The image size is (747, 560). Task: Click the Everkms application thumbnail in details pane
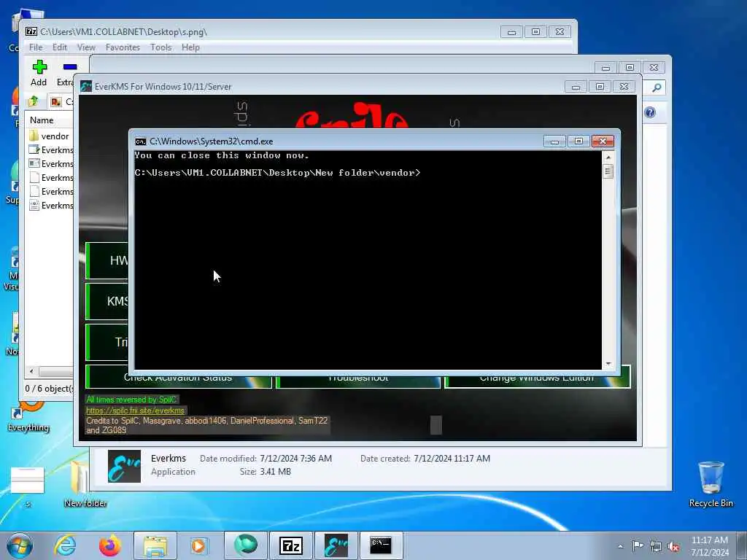(124, 466)
